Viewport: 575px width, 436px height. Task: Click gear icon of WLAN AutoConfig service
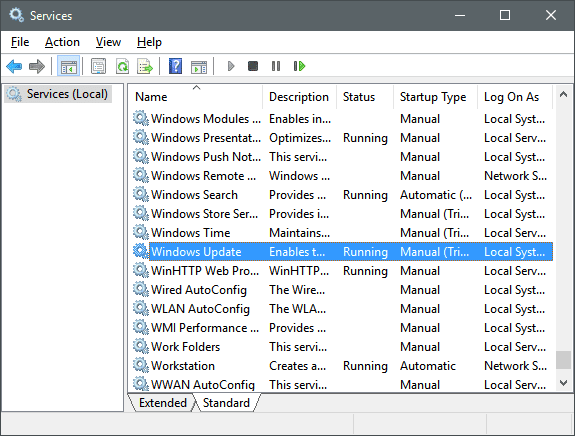(x=140, y=308)
